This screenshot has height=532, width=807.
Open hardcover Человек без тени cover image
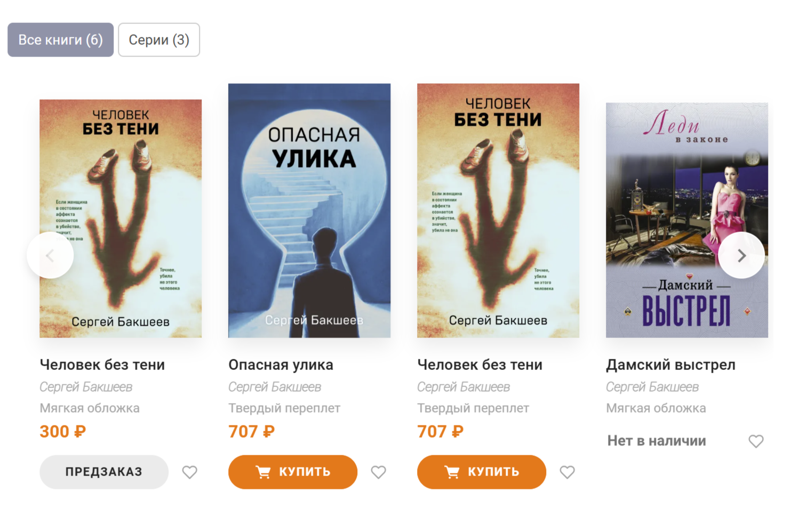[x=498, y=211]
